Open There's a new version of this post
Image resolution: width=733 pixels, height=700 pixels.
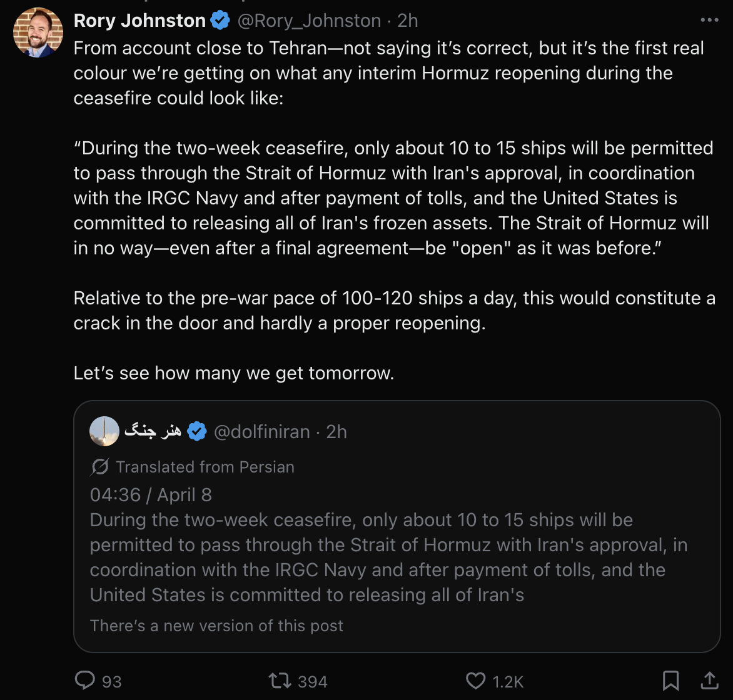click(x=216, y=626)
